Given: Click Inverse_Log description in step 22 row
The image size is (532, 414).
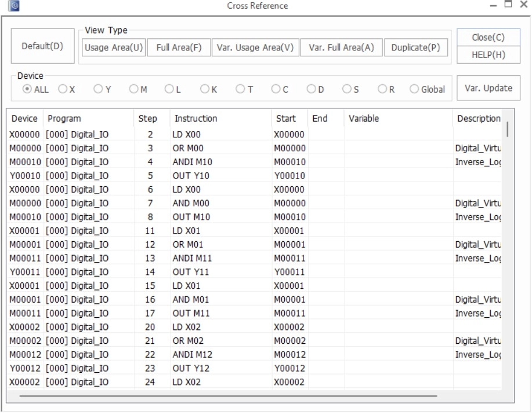Looking at the screenshot, I should coord(478,355).
